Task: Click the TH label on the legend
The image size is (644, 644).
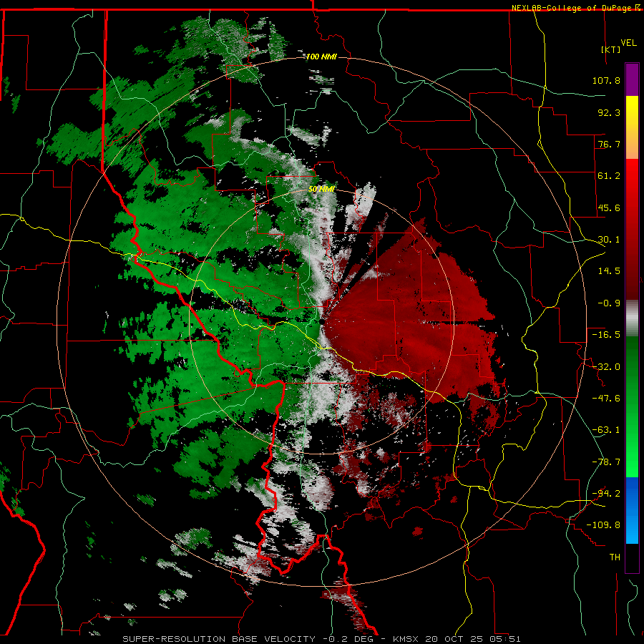Action: 615,557
